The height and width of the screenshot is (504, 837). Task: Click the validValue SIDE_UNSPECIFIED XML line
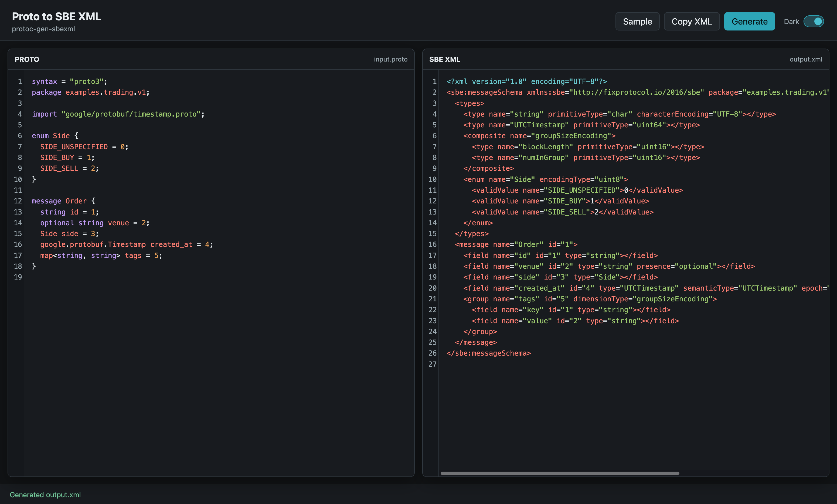[x=577, y=190]
